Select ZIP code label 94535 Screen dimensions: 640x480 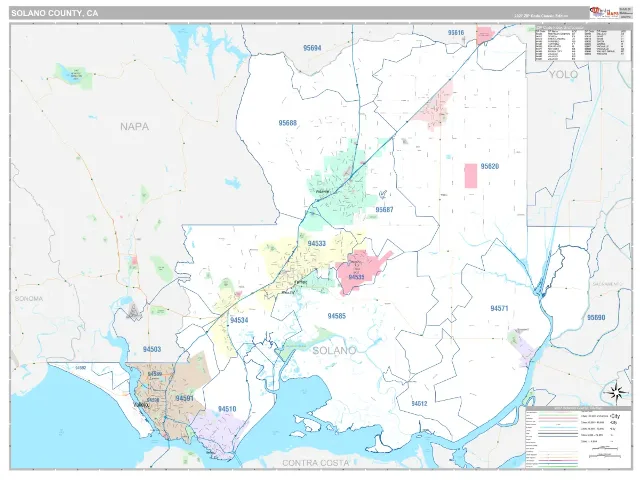(356, 277)
